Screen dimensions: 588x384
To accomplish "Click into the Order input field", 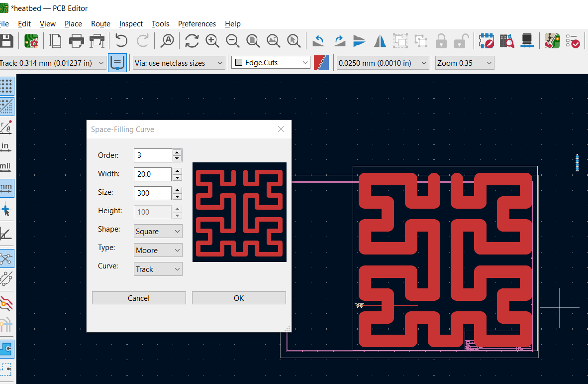I will [152, 155].
